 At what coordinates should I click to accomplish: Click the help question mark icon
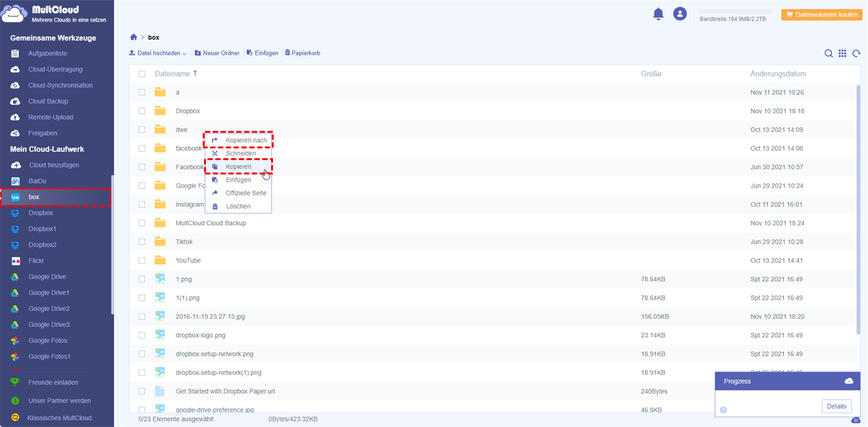pyautogui.click(x=723, y=409)
